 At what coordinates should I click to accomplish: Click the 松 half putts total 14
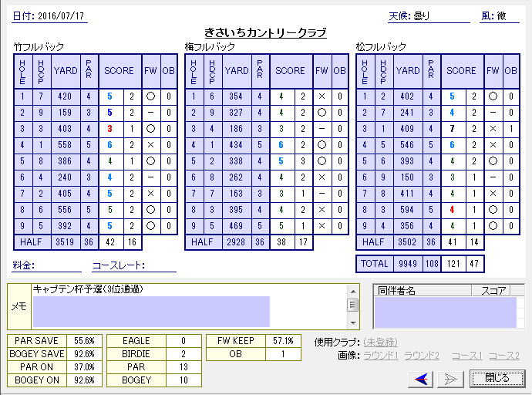click(x=474, y=242)
